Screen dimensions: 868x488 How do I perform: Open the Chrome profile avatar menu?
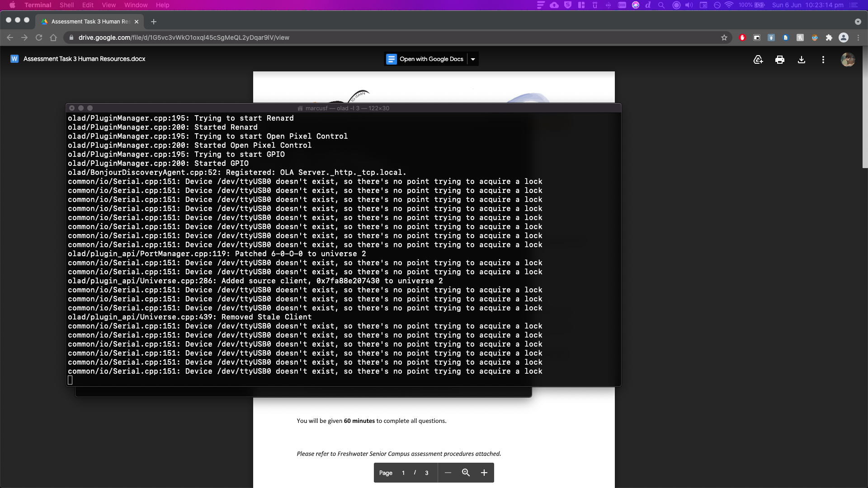coord(844,38)
